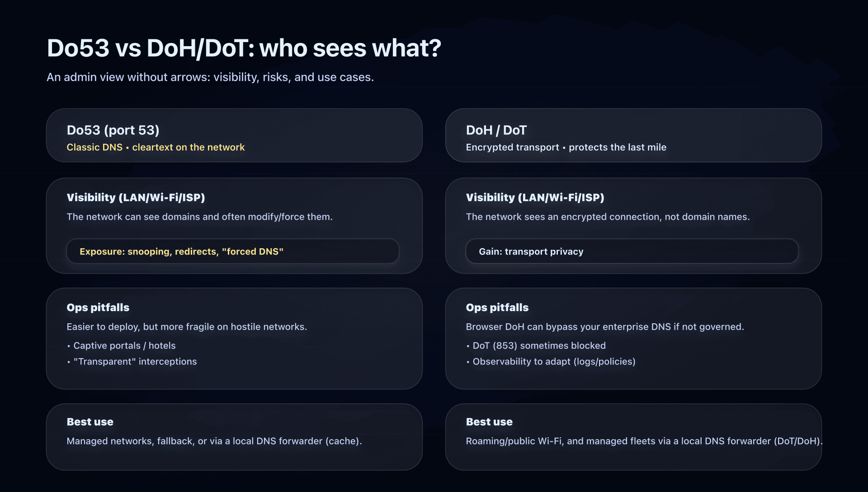This screenshot has width=868, height=492.
Task: Click the "Observability to adapt (logs/policies)" bullet
Action: click(554, 362)
